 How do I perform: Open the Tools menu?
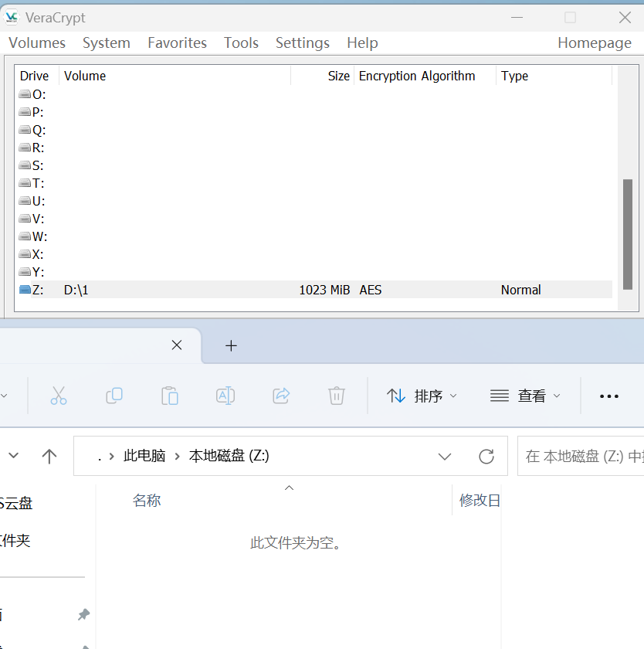pos(241,43)
